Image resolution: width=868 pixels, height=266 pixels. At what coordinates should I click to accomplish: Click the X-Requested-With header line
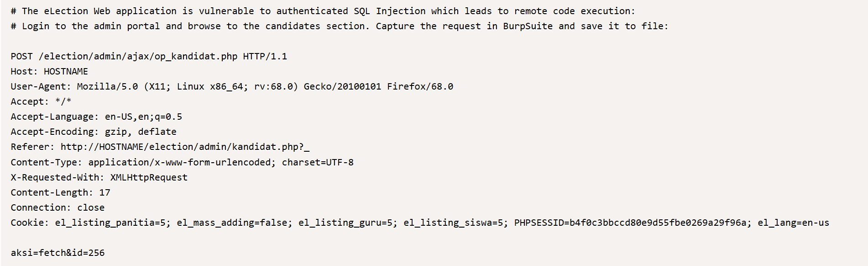tap(99, 177)
